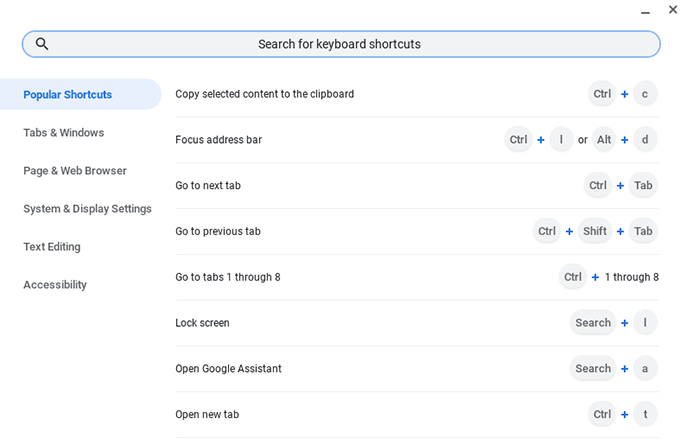The height and width of the screenshot is (444, 680).
Task: Select the 'Go to tabs 1 through 8' row
Action: coord(228,277)
